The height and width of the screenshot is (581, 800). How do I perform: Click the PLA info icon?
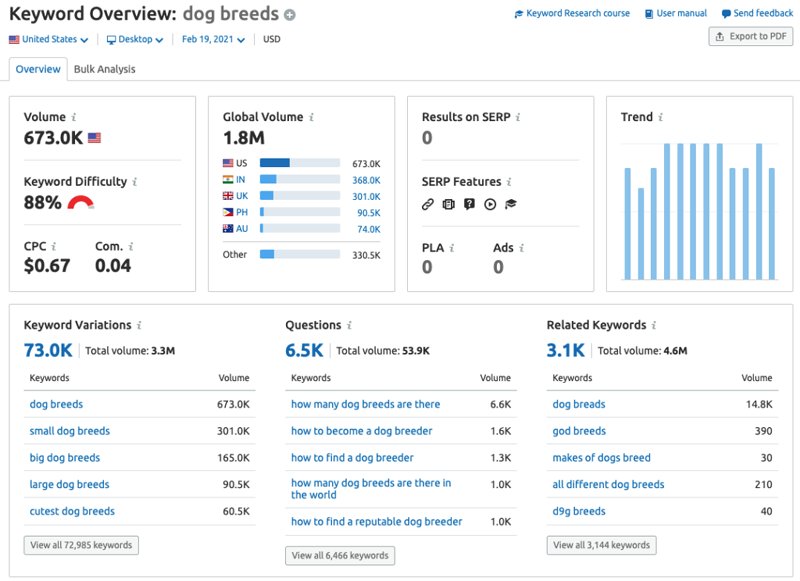coord(452,248)
